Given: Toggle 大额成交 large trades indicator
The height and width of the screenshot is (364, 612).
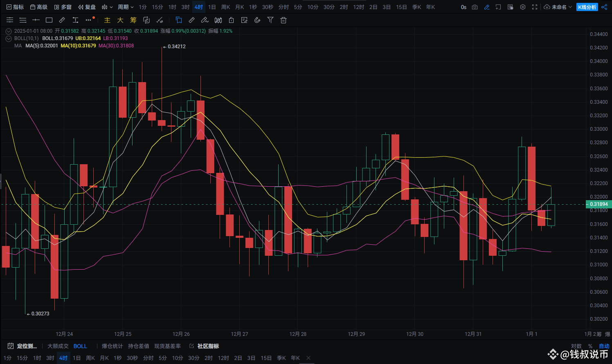Looking at the screenshot, I should pyautogui.click(x=58, y=346).
